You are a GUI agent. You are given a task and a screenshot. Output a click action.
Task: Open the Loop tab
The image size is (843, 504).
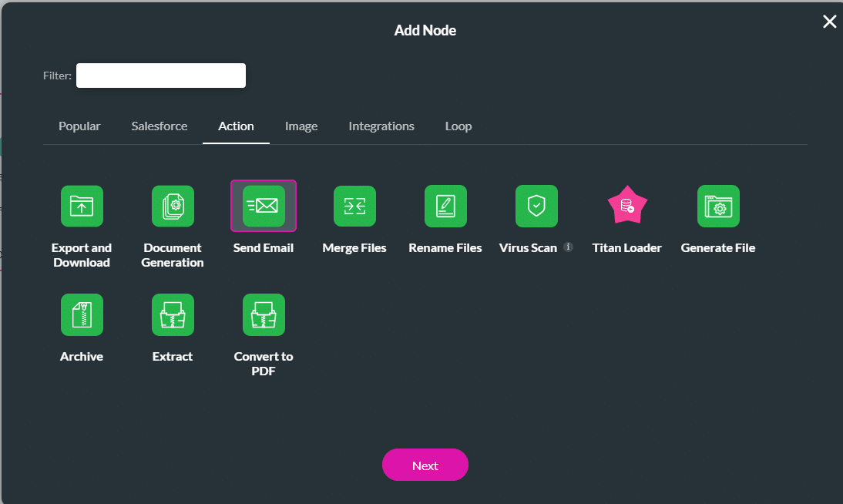coord(458,126)
